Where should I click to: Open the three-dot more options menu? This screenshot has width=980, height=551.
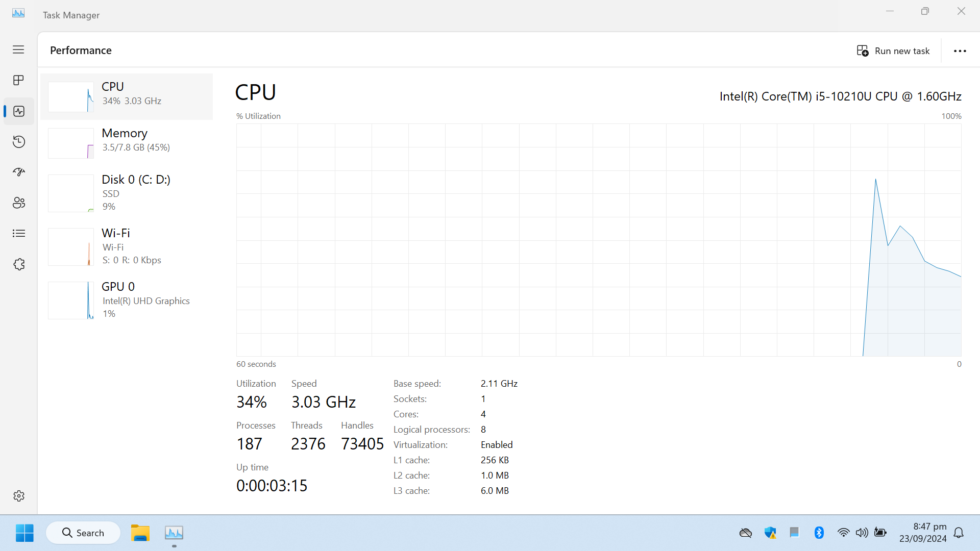(960, 51)
